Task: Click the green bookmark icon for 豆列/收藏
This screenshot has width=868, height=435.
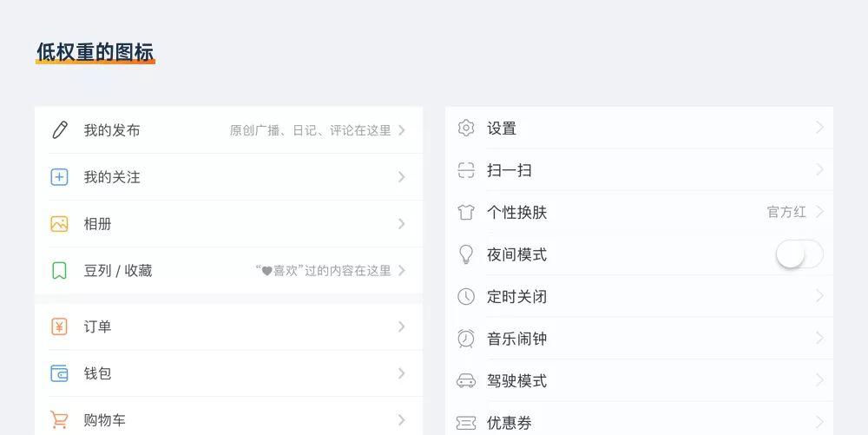Action: coord(59,271)
